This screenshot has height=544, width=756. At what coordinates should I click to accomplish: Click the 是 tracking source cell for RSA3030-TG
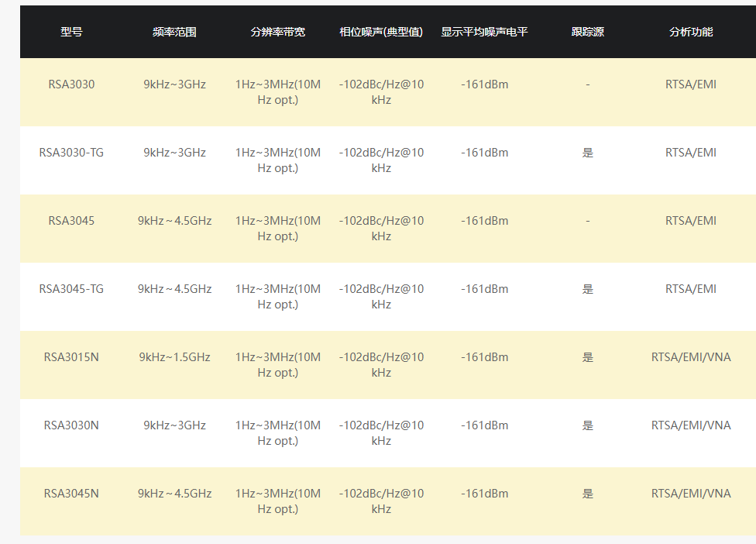click(588, 153)
